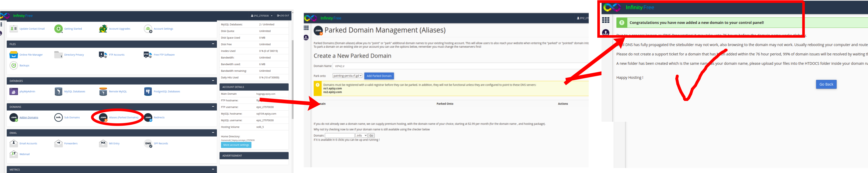
Task: Open the Account Settings icon
Action: click(x=148, y=29)
